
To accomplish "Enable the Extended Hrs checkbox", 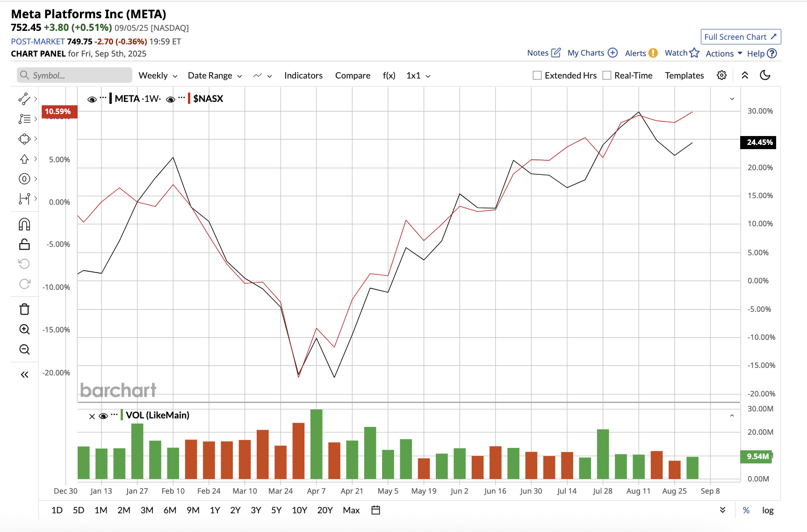I will click(537, 75).
